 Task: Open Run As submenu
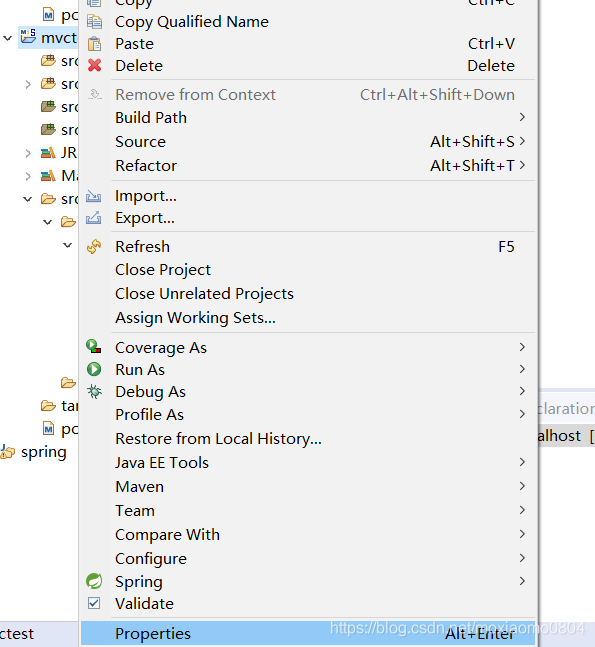pos(308,369)
